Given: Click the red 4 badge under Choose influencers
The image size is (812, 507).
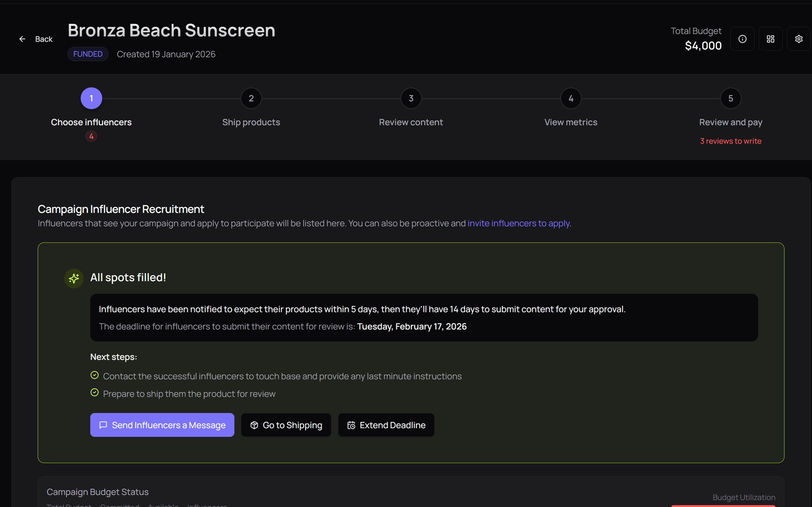Looking at the screenshot, I should (x=91, y=136).
